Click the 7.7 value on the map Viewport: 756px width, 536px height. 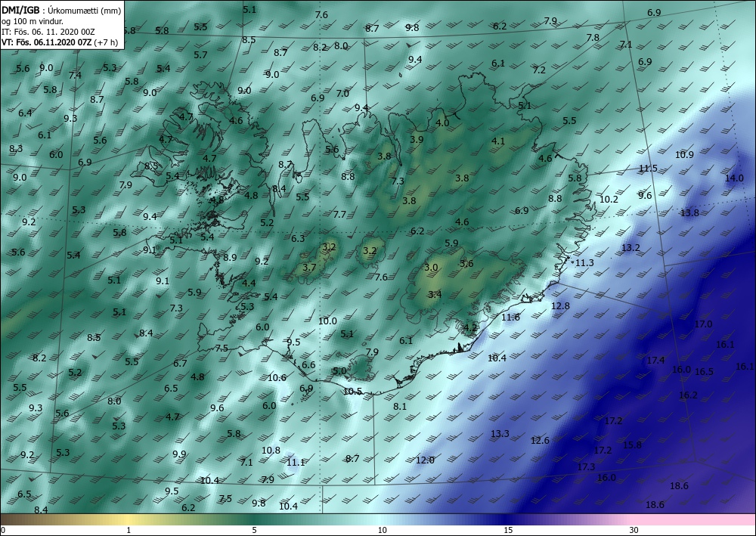[x=340, y=215]
